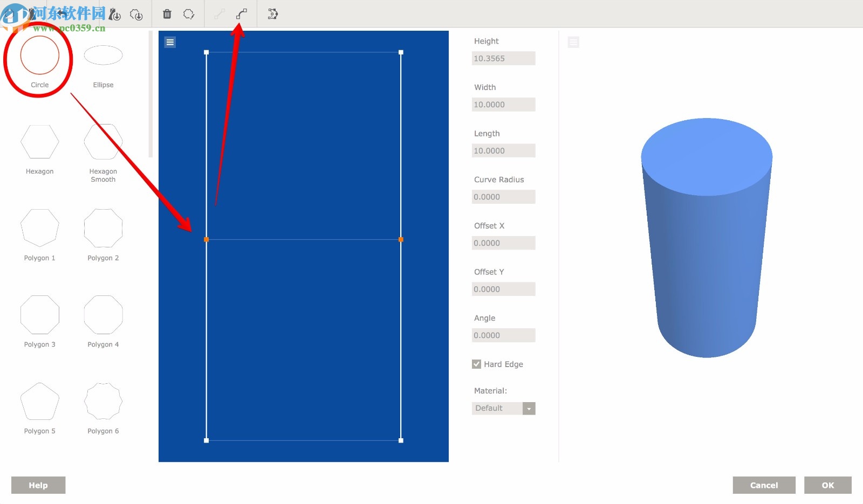This screenshot has height=504, width=863.
Task: Edit the Curve Radius field
Action: coord(503,197)
